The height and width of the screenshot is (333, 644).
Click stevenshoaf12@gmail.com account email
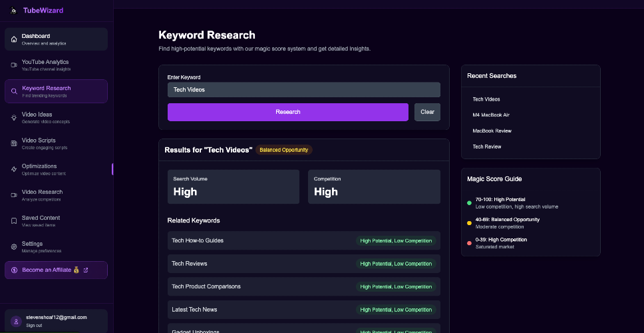point(57,318)
